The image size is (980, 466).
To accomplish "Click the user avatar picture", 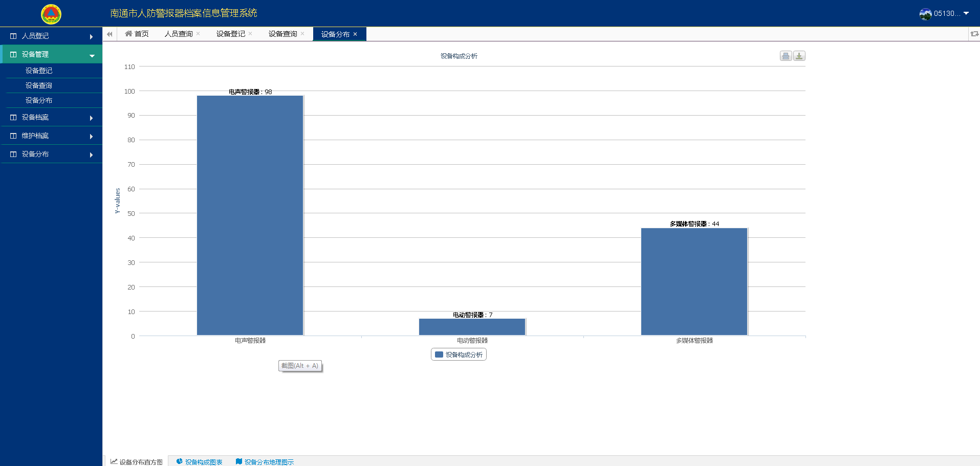I will click(x=925, y=14).
